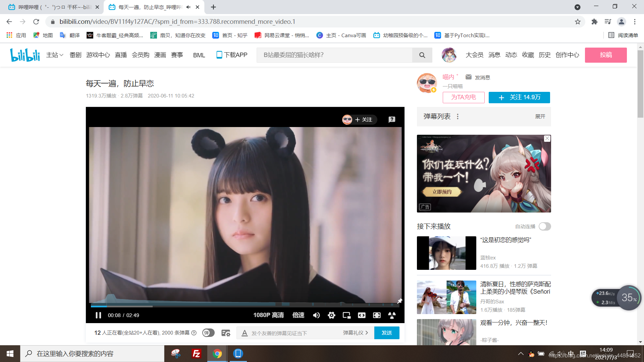Screen dimensions: 644x362
Task: Expand the 主站 navigation dropdown
Action: pos(55,55)
